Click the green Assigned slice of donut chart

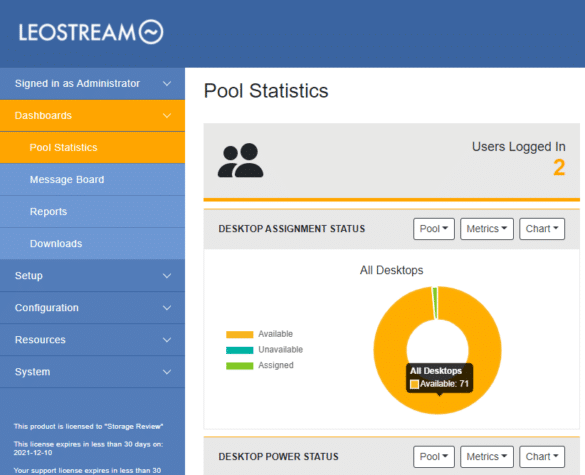tap(435, 303)
